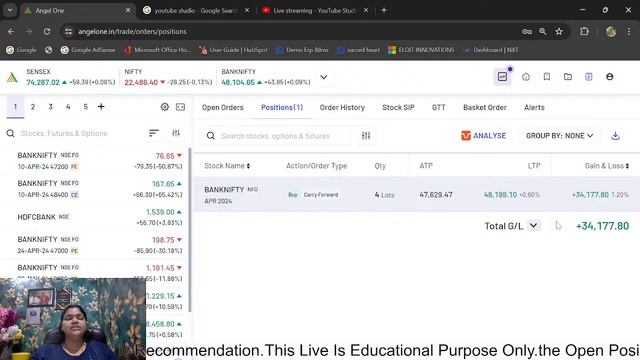Switch to Order History tab
The image size is (640, 360).
(x=342, y=107)
